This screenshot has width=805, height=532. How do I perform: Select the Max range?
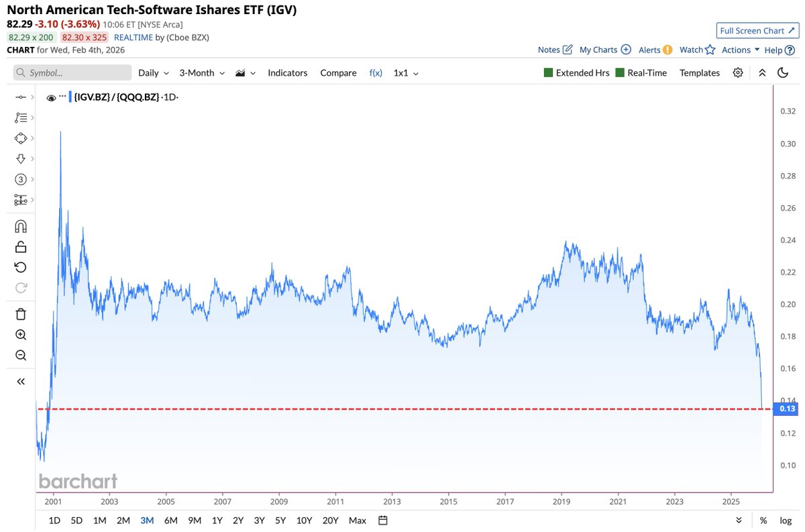tap(358, 520)
